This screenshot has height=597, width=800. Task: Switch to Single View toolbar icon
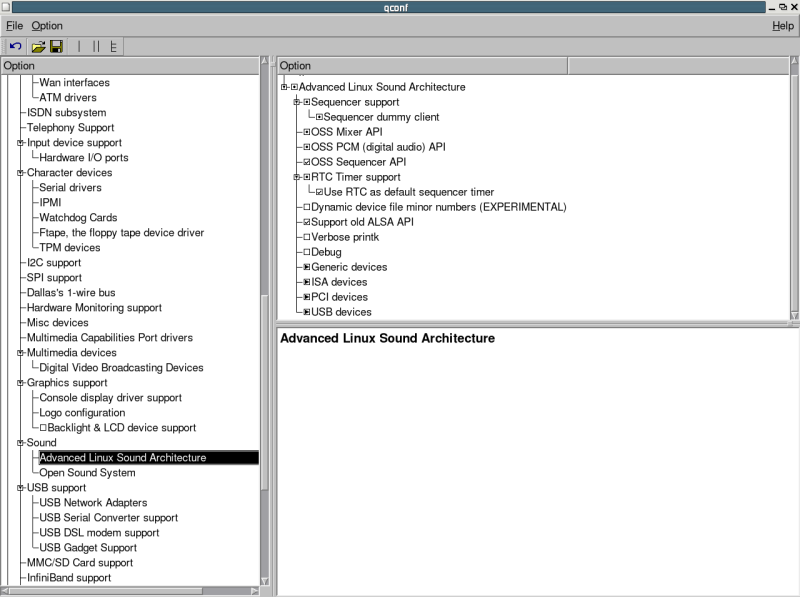click(x=79, y=46)
